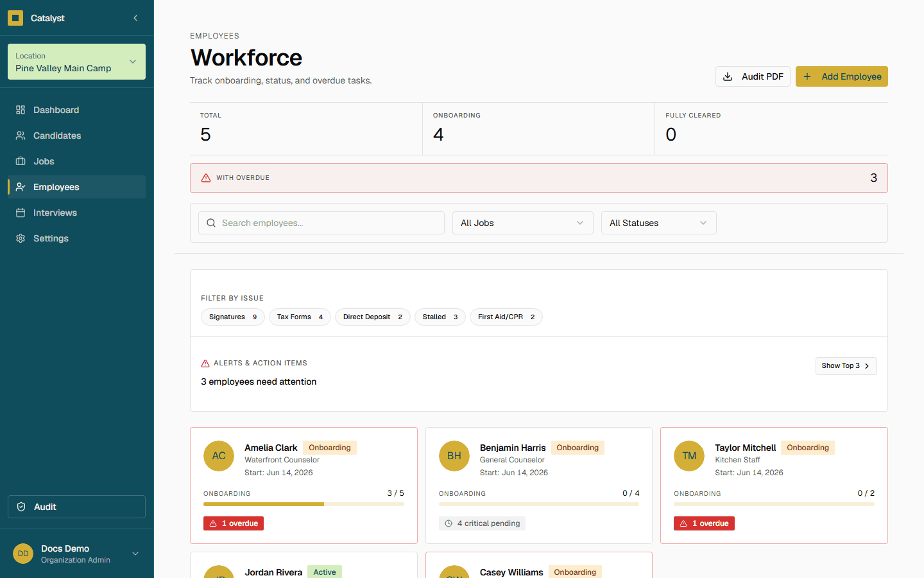Image resolution: width=924 pixels, height=578 pixels.
Task: Click the warning triangle in With Overdue
Action: pos(206,178)
